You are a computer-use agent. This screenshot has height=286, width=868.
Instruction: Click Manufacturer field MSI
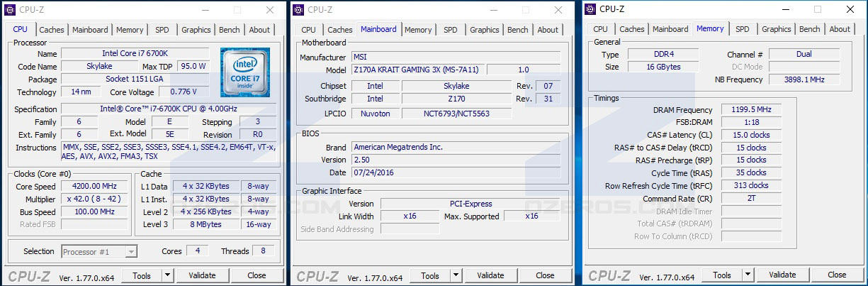click(456, 57)
